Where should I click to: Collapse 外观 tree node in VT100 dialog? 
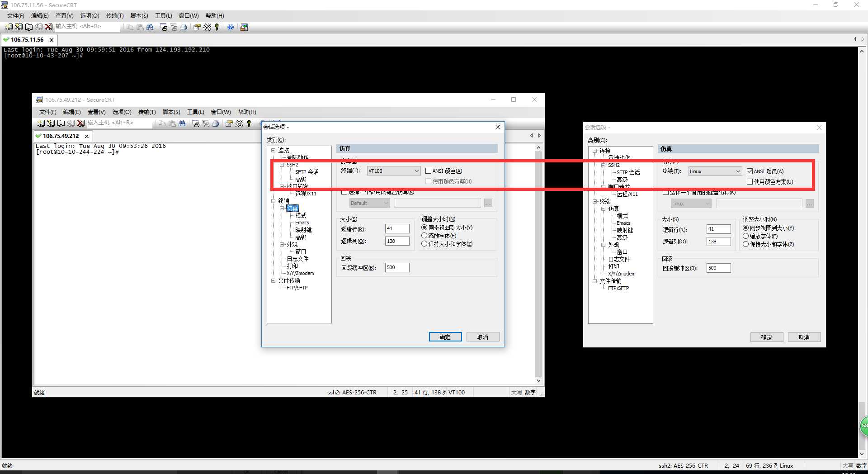point(282,244)
